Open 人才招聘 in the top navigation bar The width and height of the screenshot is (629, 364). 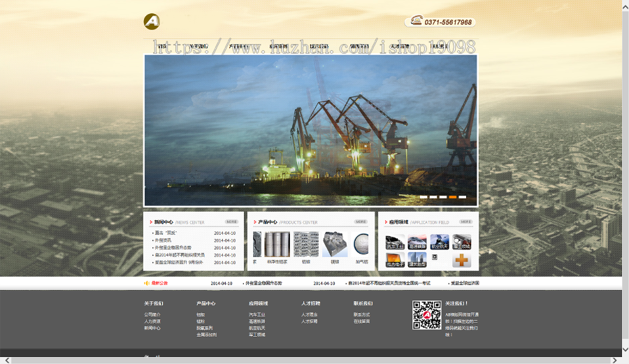[399, 46]
